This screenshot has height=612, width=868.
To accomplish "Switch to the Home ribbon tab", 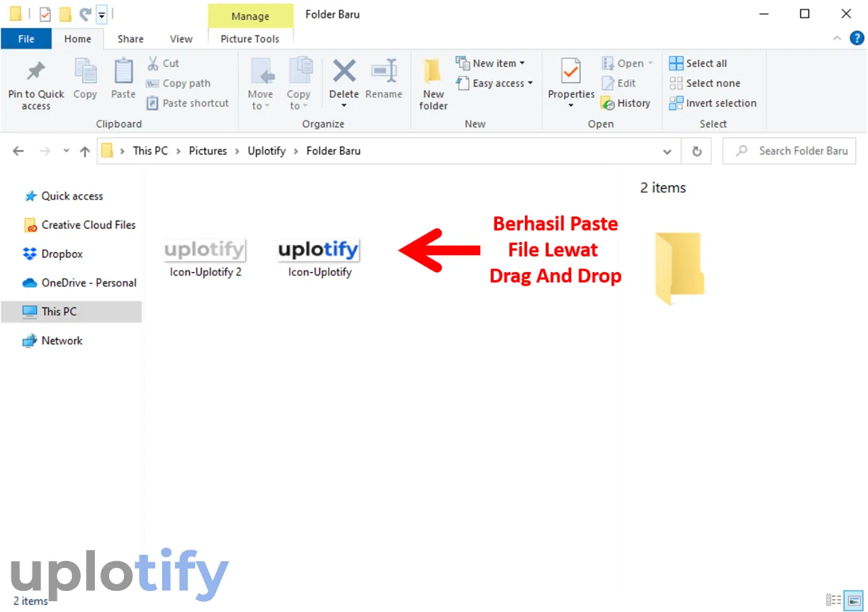I will 78,39.
